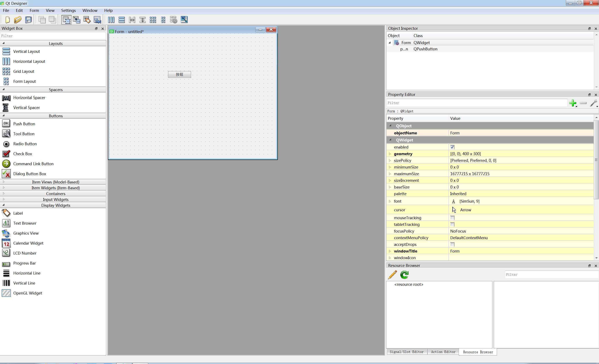Expand the Form tree item in Object Inspector
The image size is (599, 364).
click(x=389, y=43)
